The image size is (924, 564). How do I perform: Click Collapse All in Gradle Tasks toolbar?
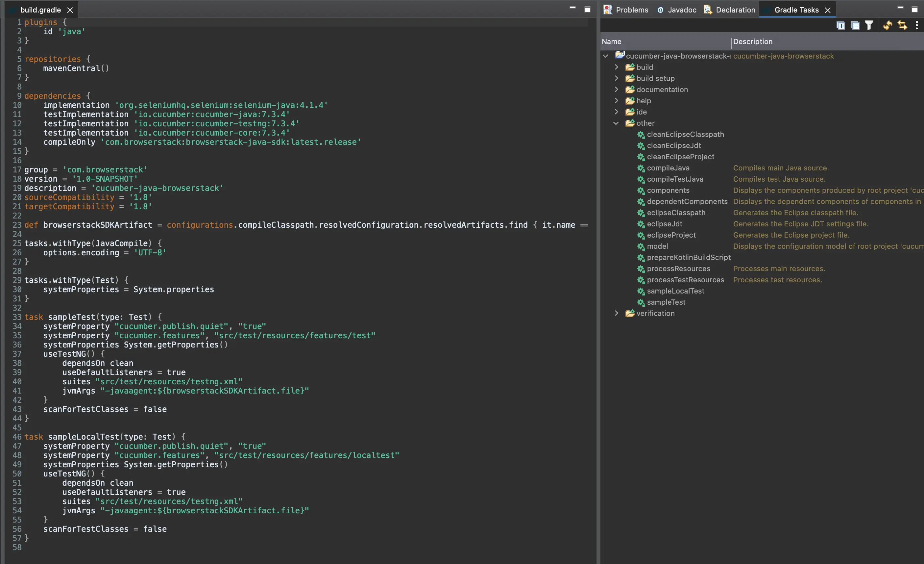pyautogui.click(x=855, y=25)
